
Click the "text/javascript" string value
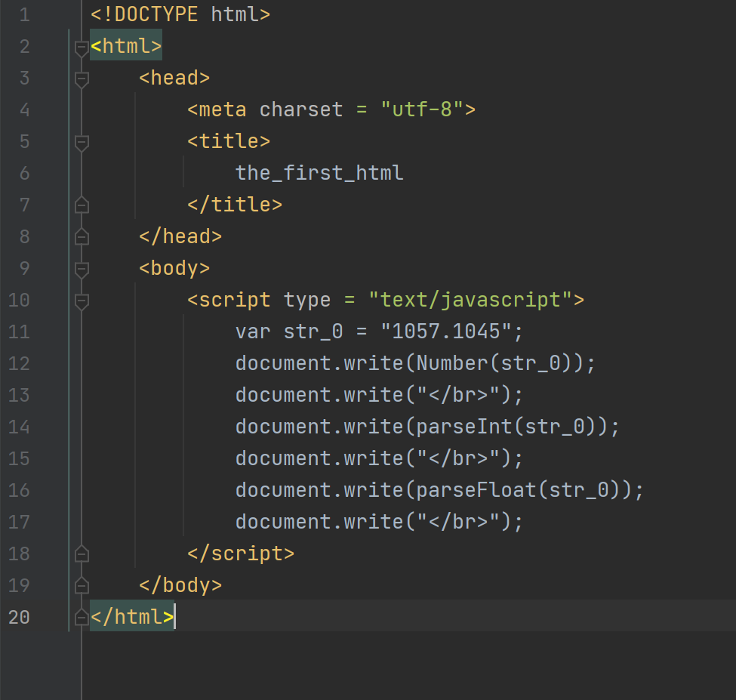tap(470, 300)
